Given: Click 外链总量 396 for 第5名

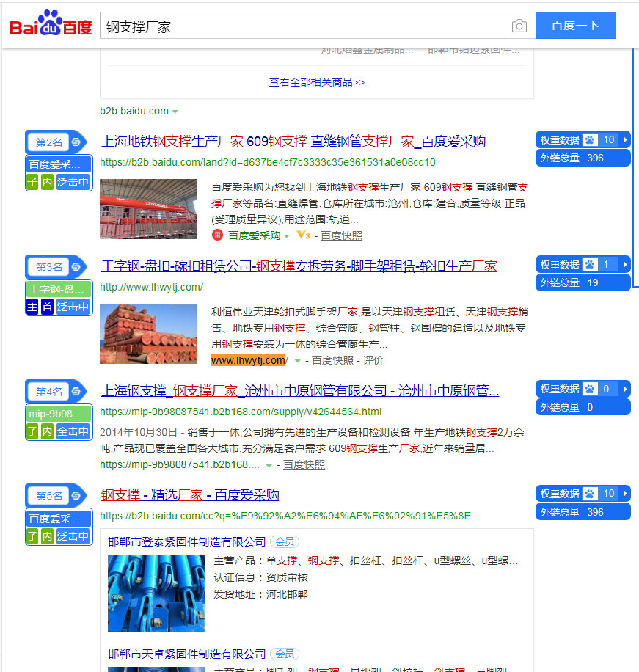Looking at the screenshot, I should (583, 512).
